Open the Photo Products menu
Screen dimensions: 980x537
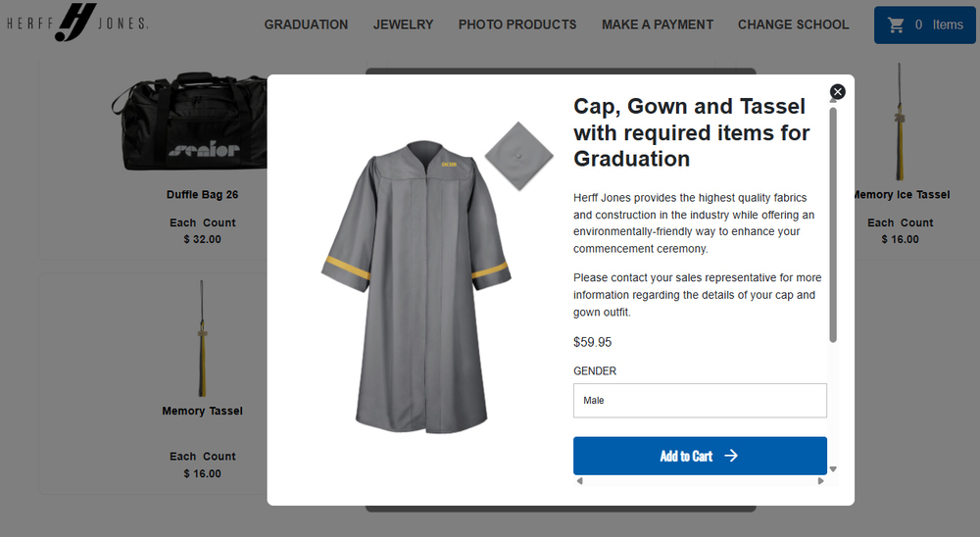pos(517,24)
